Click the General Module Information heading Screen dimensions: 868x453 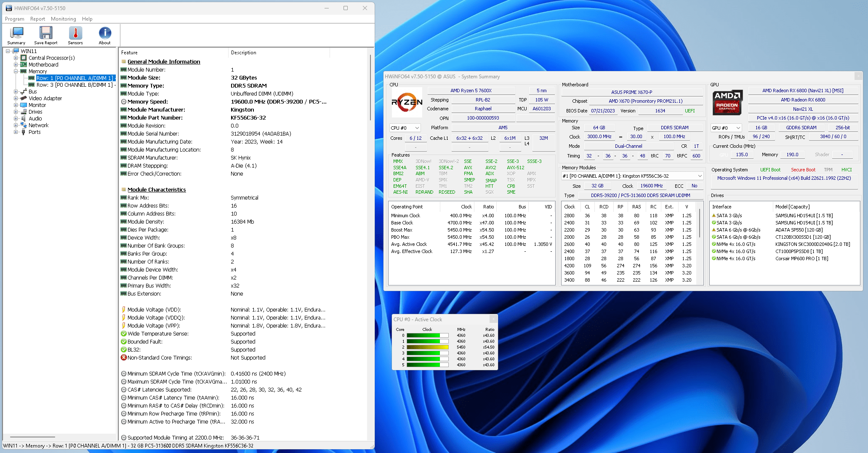pos(164,61)
